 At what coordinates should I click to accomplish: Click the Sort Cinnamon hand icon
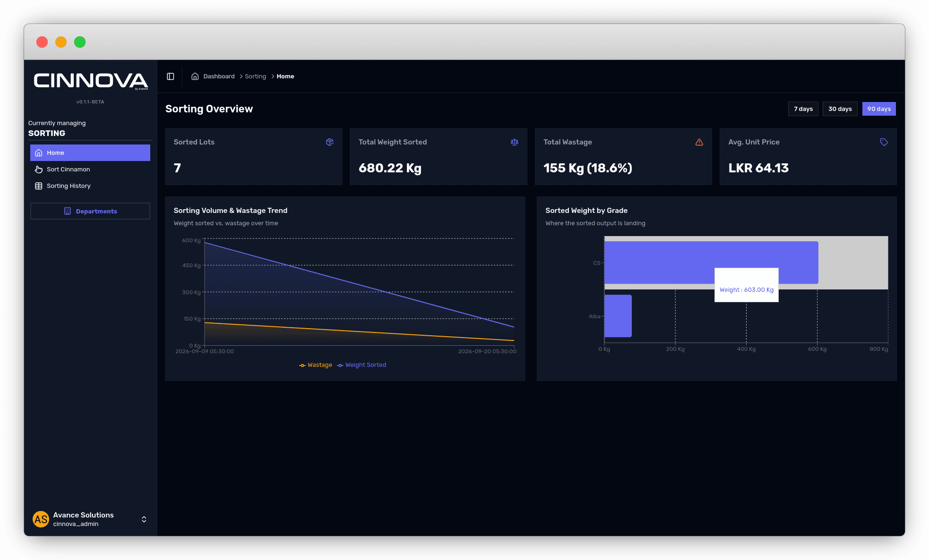(x=39, y=170)
